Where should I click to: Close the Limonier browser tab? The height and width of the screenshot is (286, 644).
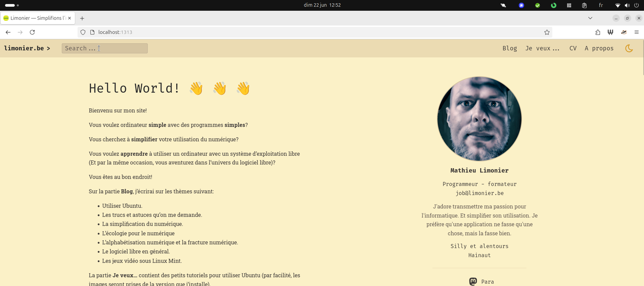click(x=70, y=18)
